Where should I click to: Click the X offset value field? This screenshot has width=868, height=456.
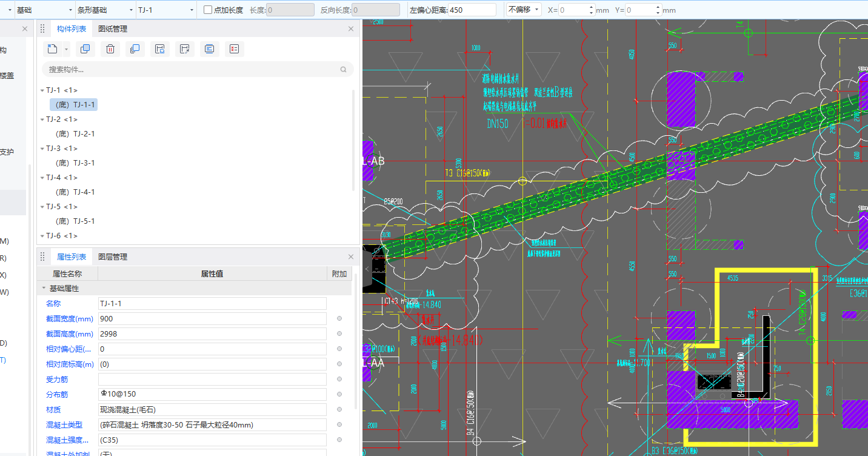coord(573,10)
